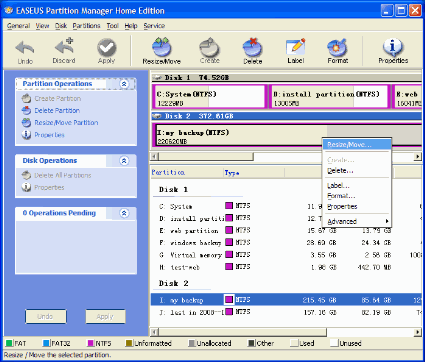Click the Type column header
The height and width of the screenshot is (362, 425).
click(x=253, y=172)
